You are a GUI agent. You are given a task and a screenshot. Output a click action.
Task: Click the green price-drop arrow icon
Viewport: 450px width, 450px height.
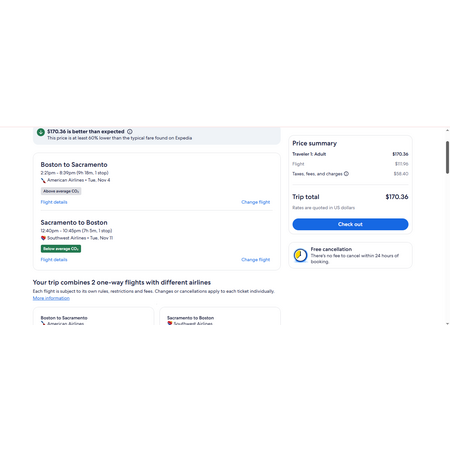coord(41,132)
